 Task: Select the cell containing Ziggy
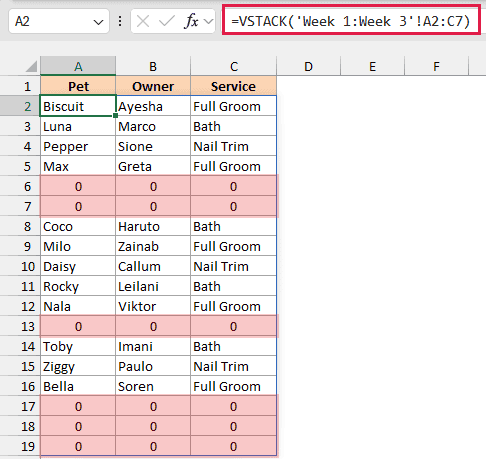[78, 366]
